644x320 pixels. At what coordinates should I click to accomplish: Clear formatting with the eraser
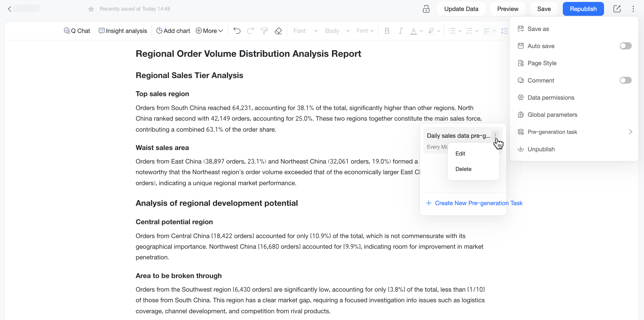point(278,31)
